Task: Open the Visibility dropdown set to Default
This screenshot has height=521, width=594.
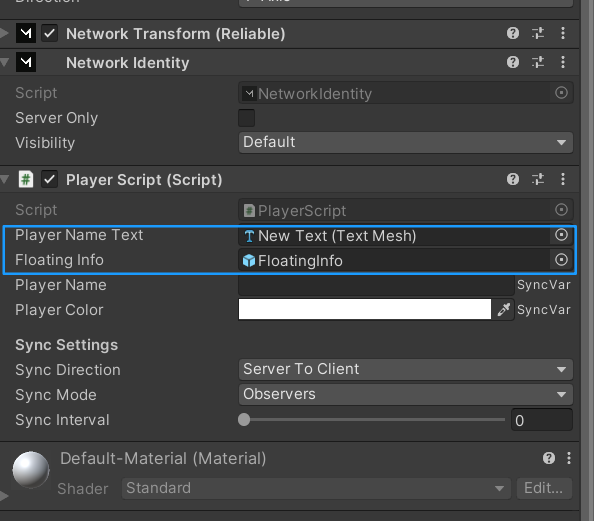Action: [405, 142]
